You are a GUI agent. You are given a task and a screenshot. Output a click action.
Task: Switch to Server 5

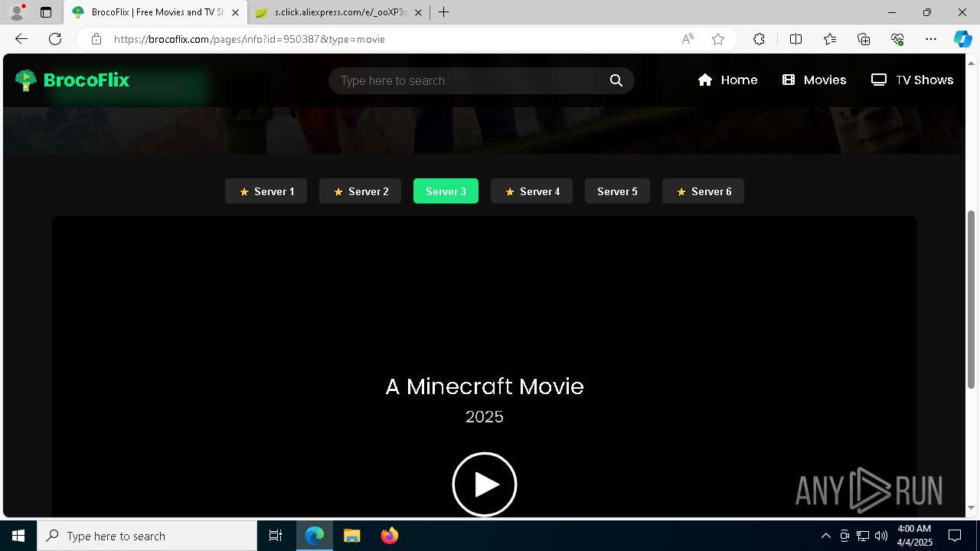pos(617,191)
